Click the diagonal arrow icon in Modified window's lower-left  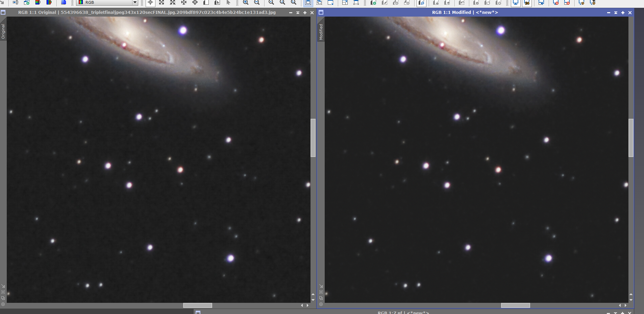[x=321, y=286]
